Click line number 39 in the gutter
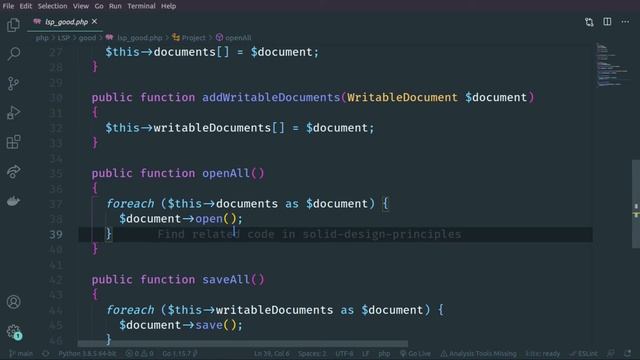 point(56,235)
